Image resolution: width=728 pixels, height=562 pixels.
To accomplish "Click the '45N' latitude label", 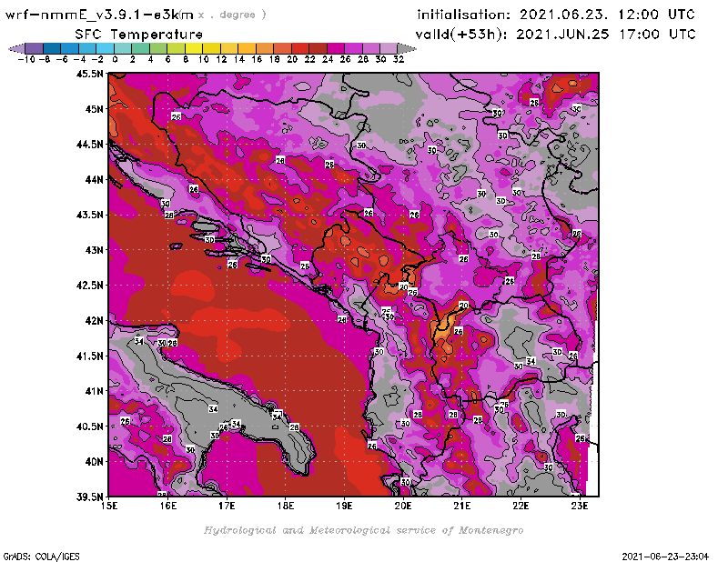I will [x=94, y=109].
